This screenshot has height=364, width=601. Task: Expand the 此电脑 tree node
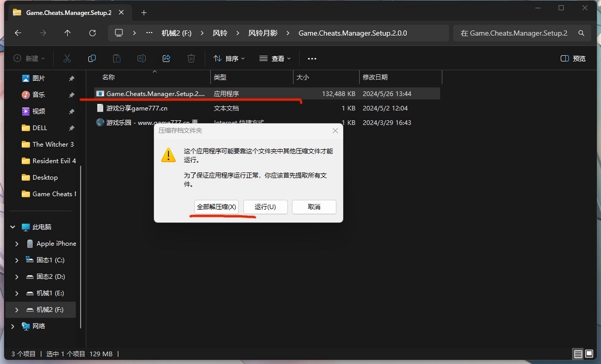click(12, 227)
